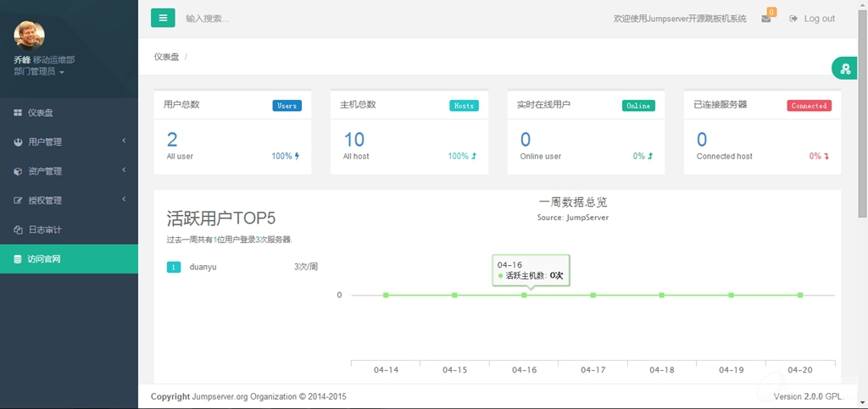Viewport: 868px width, 409px height.
Task: Open the mail envelope notification icon
Action: pyautogui.click(x=766, y=19)
